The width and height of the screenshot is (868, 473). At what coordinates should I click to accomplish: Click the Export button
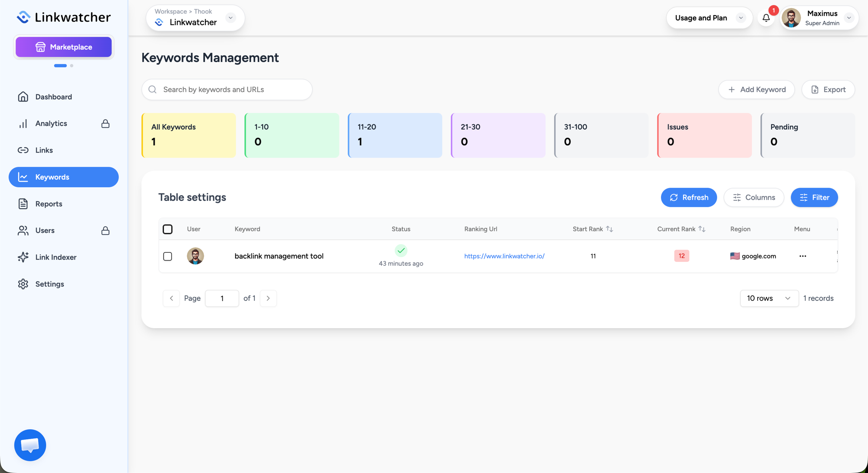(828, 89)
